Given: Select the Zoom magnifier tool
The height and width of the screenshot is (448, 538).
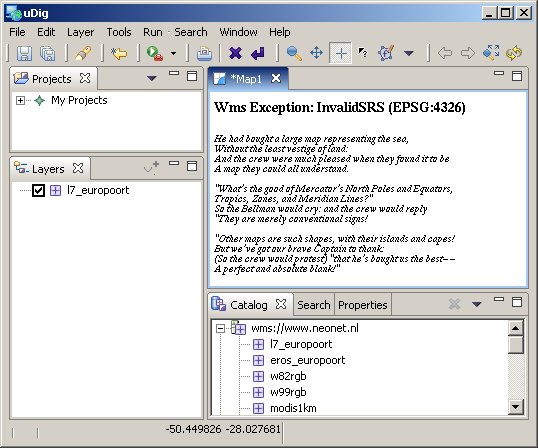Looking at the screenshot, I should [294, 53].
